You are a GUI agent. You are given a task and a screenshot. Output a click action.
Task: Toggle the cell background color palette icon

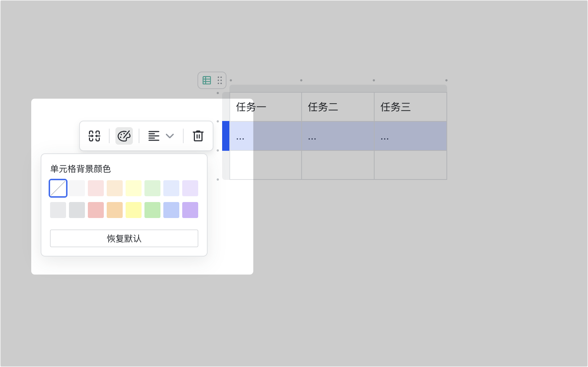click(124, 136)
